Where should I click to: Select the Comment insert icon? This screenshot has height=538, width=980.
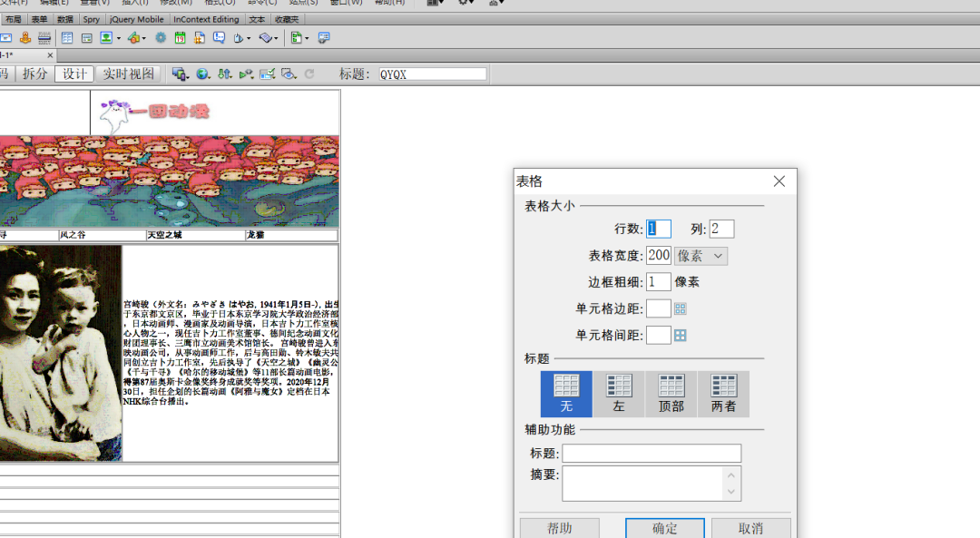tap(220, 37)
